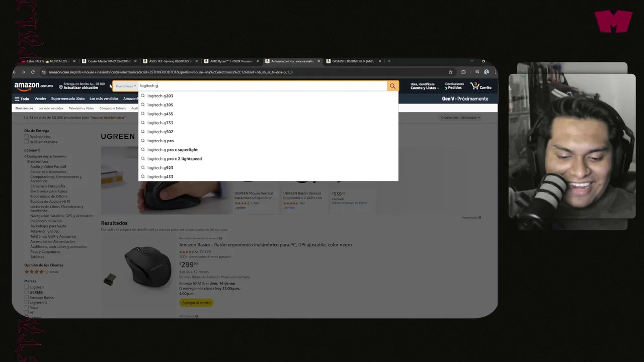
Task: Open Devoluciones y Pedidos link
Action: 454,86
